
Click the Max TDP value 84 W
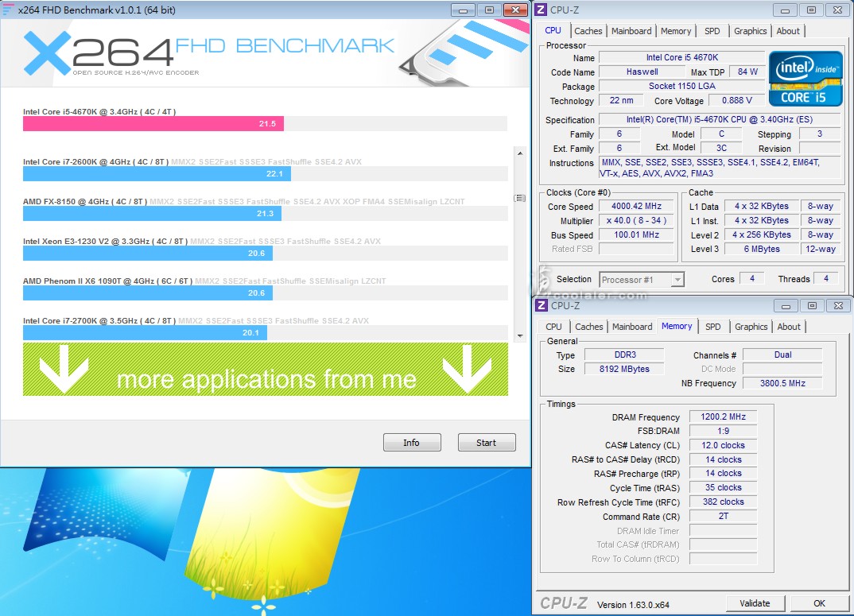747,72
